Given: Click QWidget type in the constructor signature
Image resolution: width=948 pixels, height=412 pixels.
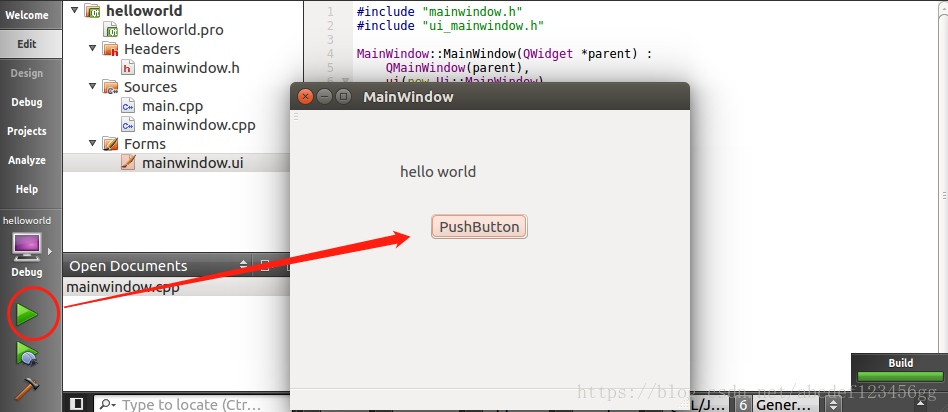Looking at the screenshot, I should click(548, 53).
